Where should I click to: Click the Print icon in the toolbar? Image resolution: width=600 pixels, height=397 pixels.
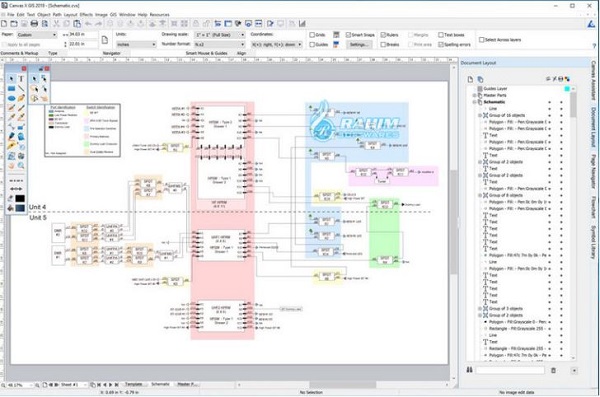click(x=34, y=24)
